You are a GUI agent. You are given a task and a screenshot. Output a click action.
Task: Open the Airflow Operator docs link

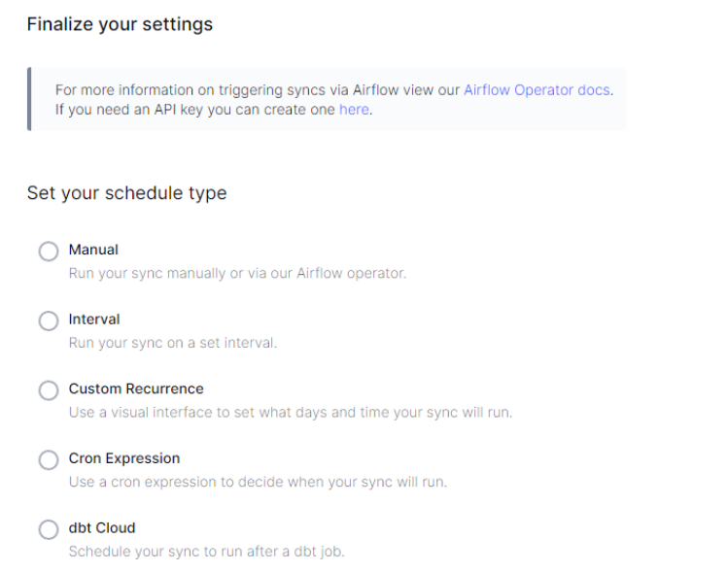(x=537, y=89)
